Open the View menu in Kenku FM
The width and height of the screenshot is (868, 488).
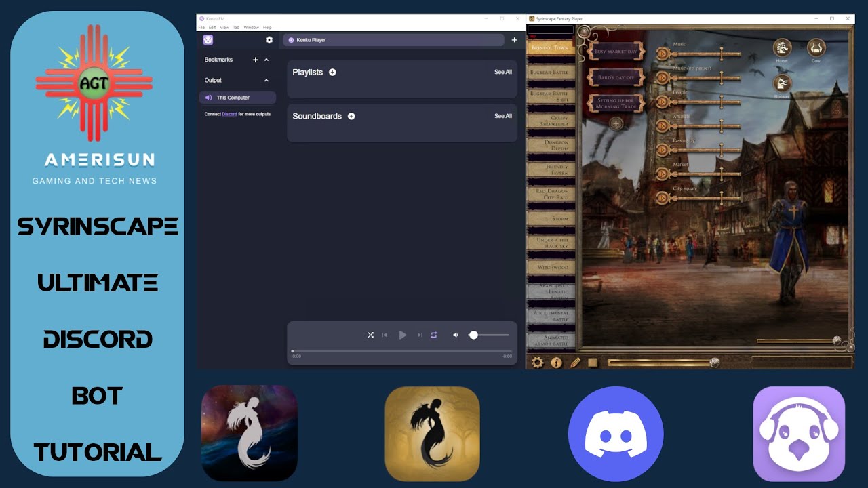pos(224,27)
